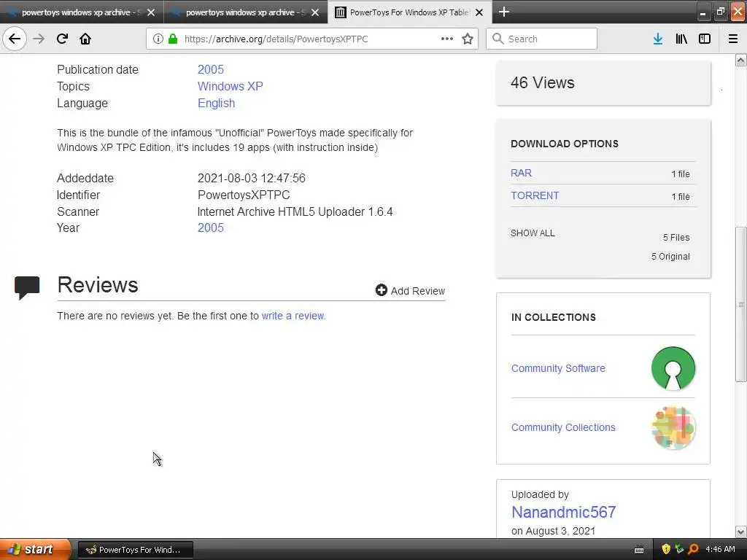Select the 46 Views text
This screenshot has width=747, height=560.
(x=543, y=83)
